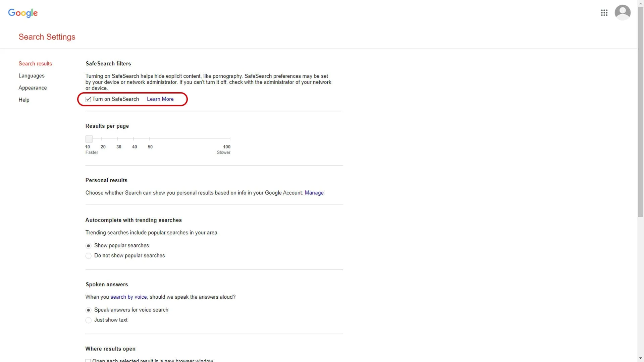Click the SafeSearch filters heading

(108, 64)
